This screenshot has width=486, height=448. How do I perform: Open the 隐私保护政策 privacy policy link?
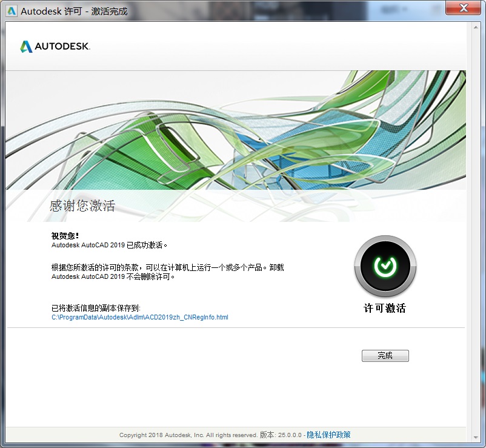pyautogui.click(x=328, y=435)
